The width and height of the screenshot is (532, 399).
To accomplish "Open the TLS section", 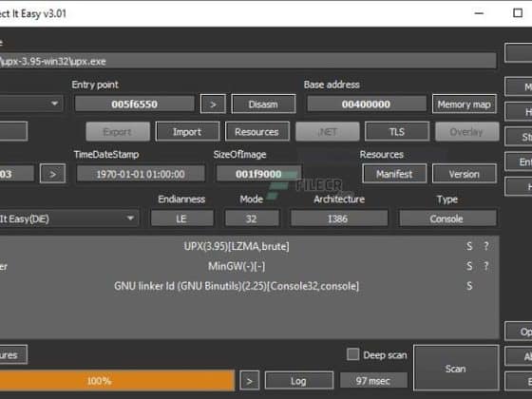I will tap(397, 132).
